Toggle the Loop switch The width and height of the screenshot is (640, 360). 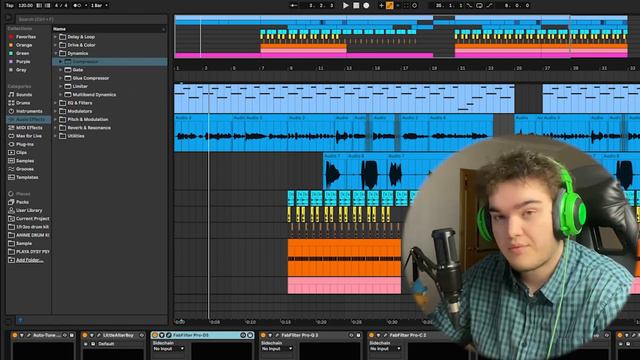click(479, 5)
